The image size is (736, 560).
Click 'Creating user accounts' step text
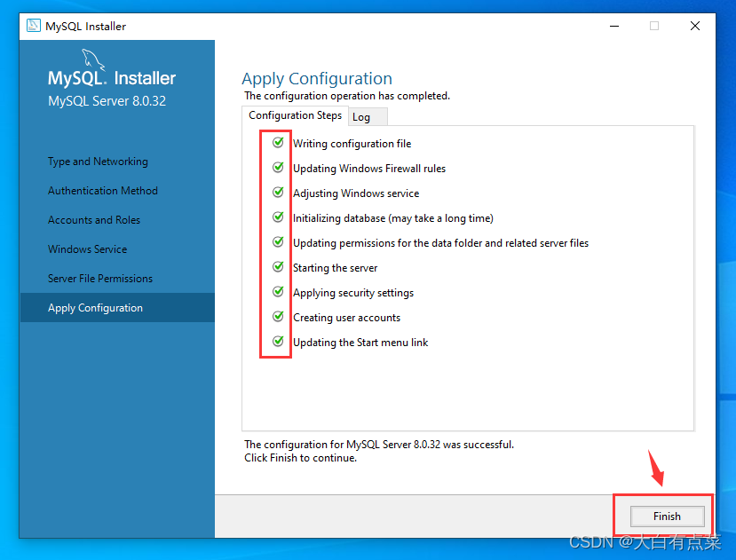click(347, 318)
